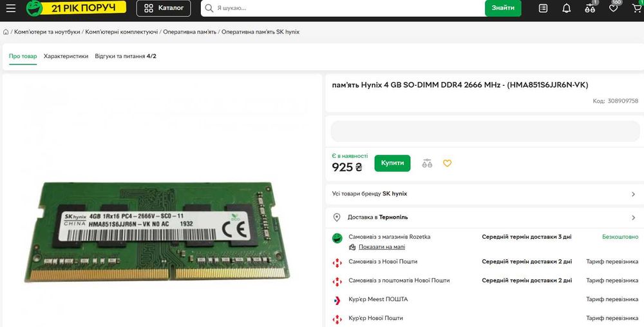Select the Про товар tab

pyautogui.click(x=23, y=56)
